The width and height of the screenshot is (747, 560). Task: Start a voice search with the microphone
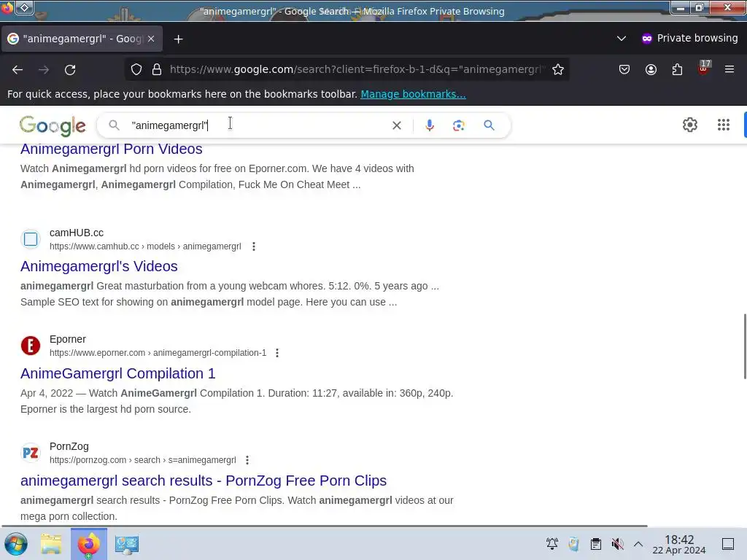click(429, 125)
